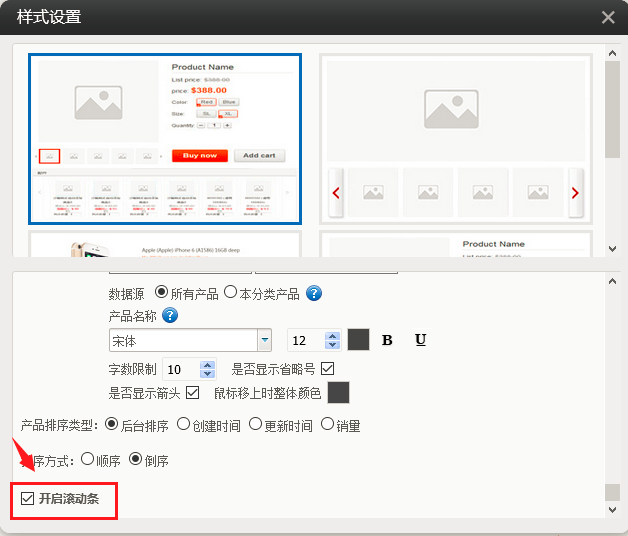628x536 pixels.
Task: Toggle underline formatting for product name
Action: (x=420, y=340)
